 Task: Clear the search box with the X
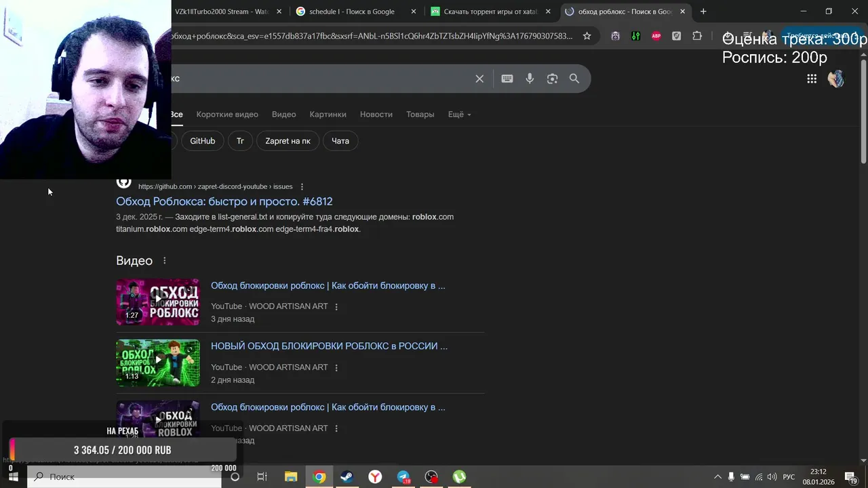click(x=479, y=79)
